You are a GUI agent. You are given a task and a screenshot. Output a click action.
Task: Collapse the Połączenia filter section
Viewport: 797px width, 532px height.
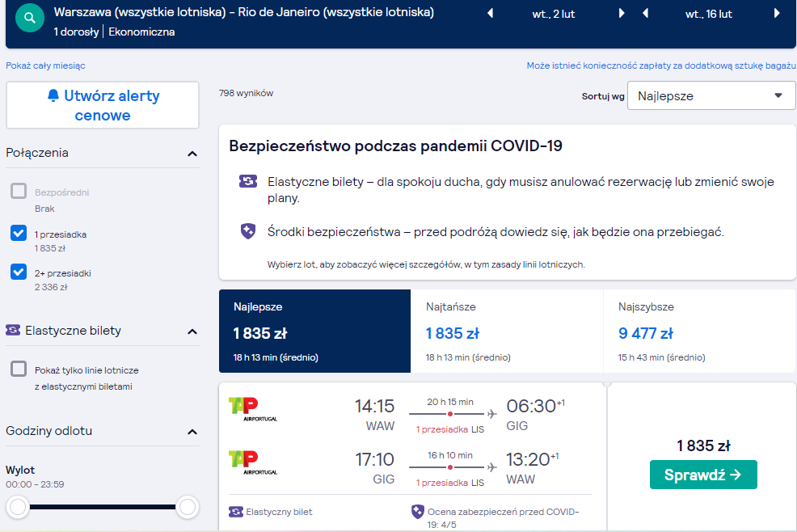pyautogui.click(x=192, y=154)
